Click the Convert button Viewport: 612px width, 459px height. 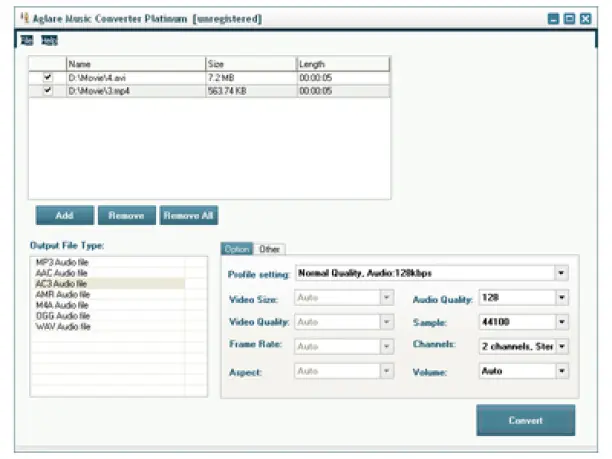[x=525, y=420]
